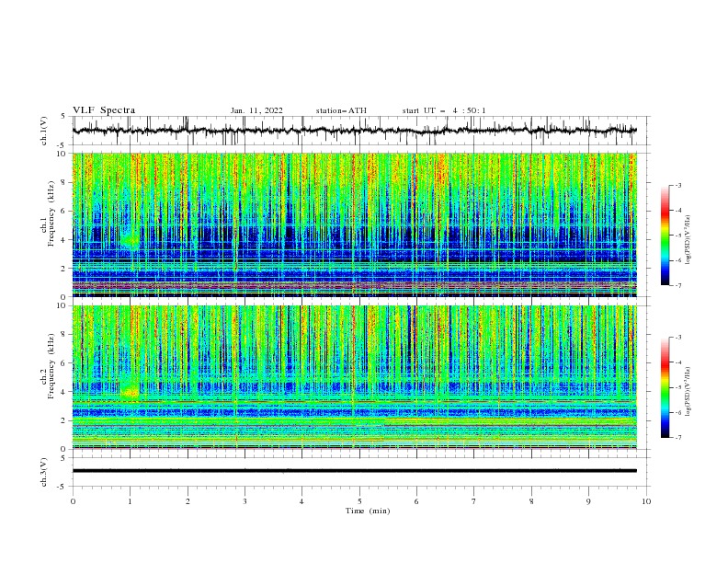Click the "-7" tick on lower colorbar
Image resolution: width=728 pixels, height=563 pixels.
point(677,438)
